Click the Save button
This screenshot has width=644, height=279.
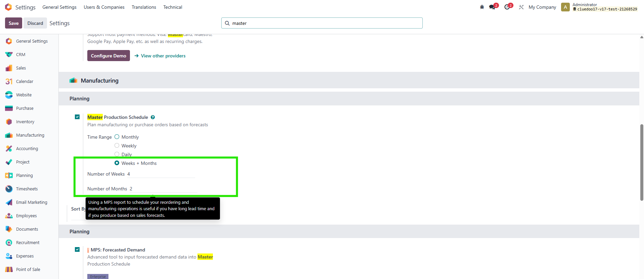(13, 23)
